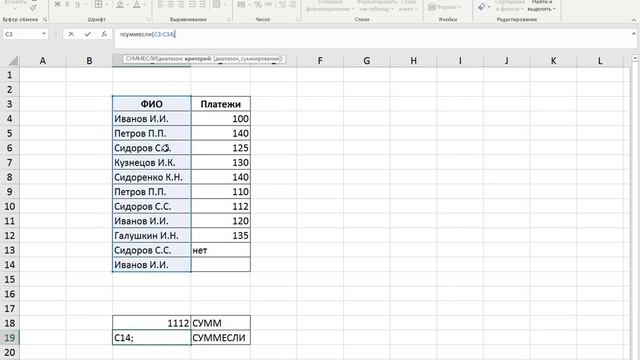The image size is (640, 360).
Task: Click the Format Painter brush icon
Action: (x=33, y=8)
